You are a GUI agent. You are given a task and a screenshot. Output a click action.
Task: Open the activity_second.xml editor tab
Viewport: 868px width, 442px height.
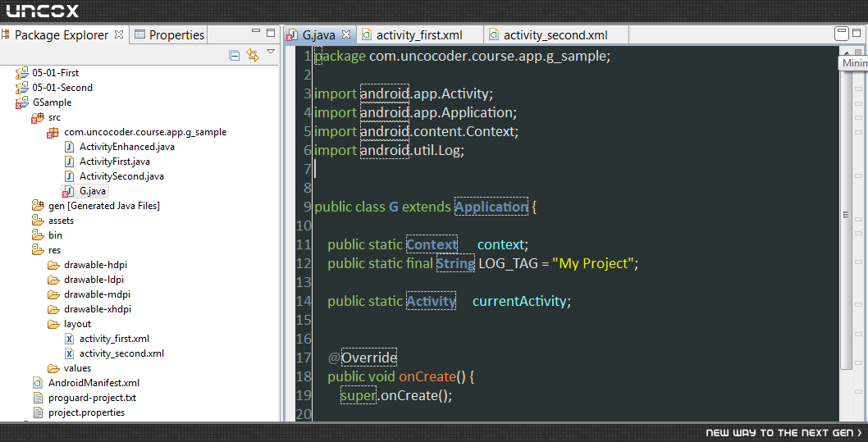(555, 34)
